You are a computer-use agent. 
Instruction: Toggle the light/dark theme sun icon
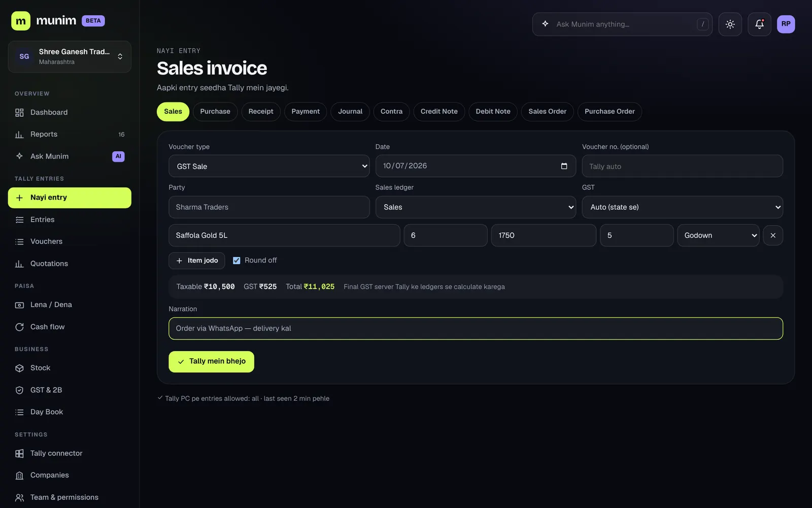pos(730,24)
